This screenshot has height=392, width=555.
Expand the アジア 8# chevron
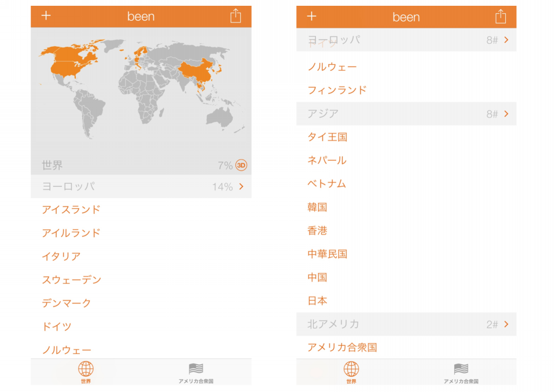point(506,114)
